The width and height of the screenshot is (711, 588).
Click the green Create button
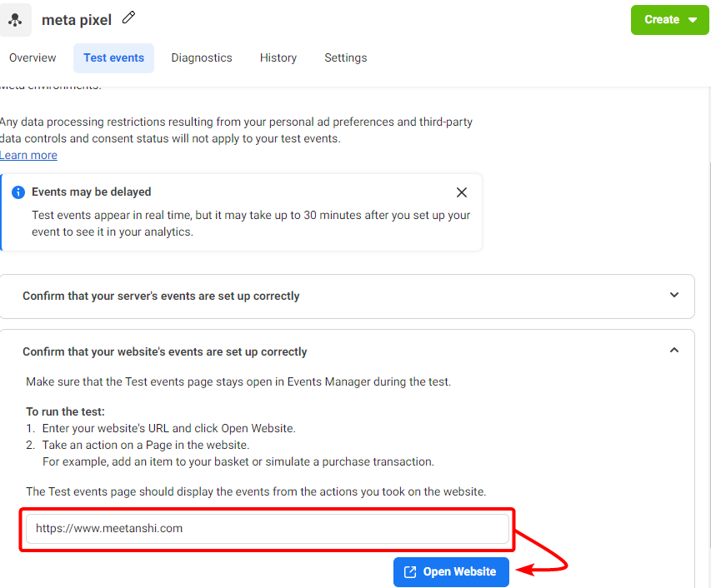[669, 20]
